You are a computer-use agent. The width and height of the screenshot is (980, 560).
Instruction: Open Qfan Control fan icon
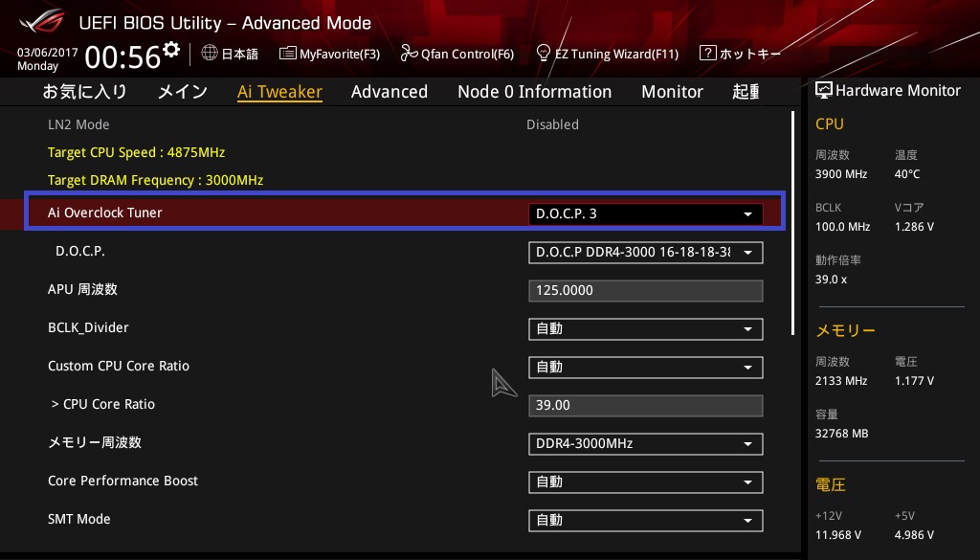coord(409,53)
